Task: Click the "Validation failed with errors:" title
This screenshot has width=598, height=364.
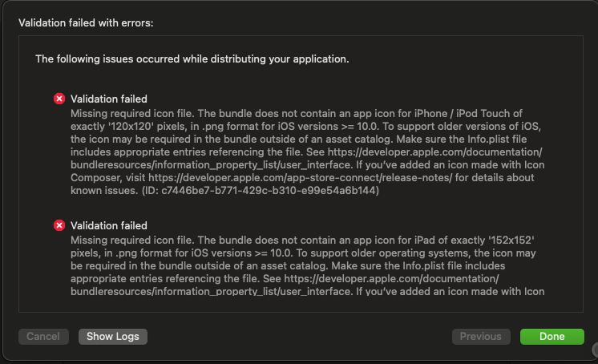Action: (86, 22)
